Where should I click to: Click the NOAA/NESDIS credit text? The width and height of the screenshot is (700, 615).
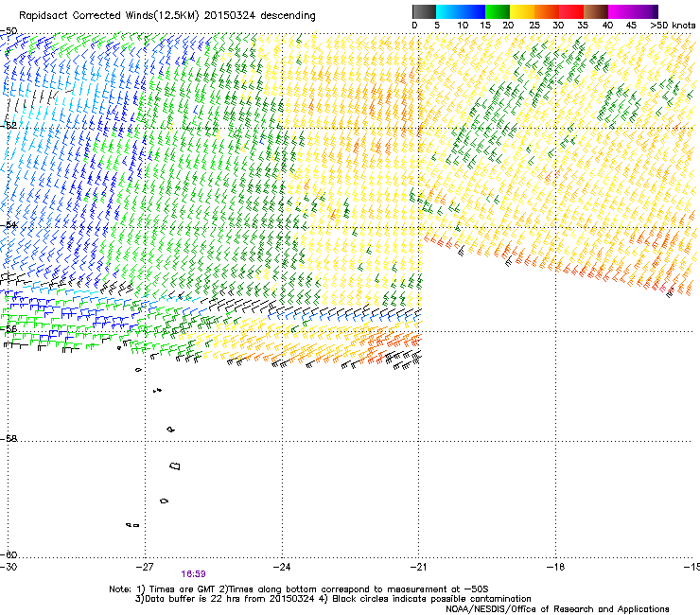pyautogui.click(x=557, y=609)
